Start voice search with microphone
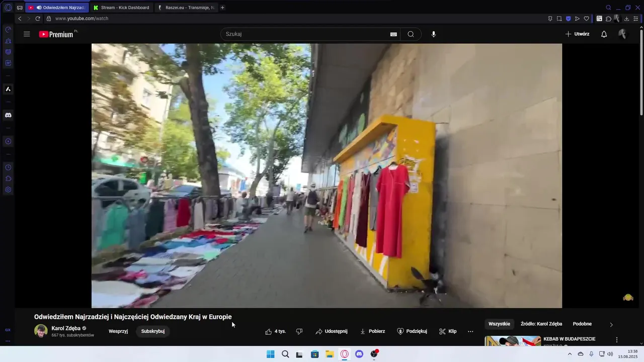Screen dimensions: 644x362 pos(434,34)
